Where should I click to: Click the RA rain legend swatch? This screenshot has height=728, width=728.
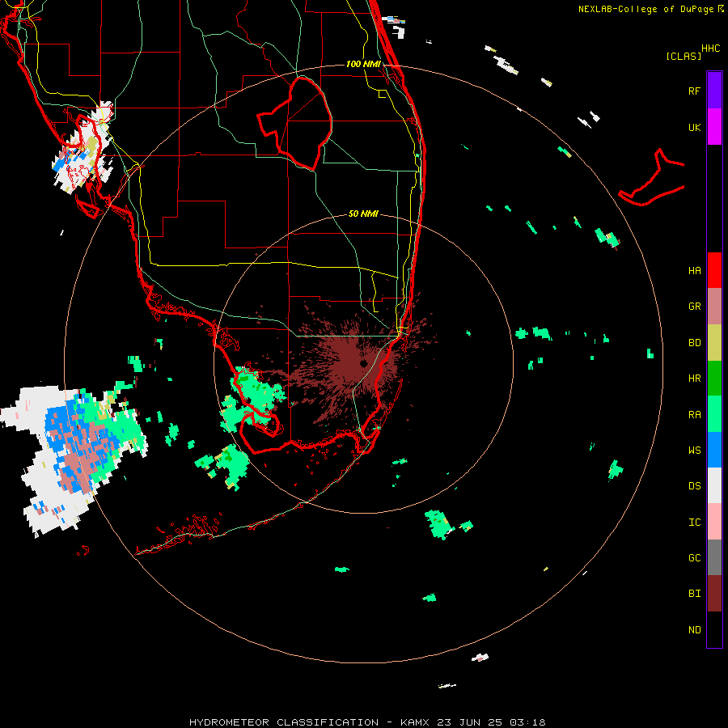[x=714, y=414]
